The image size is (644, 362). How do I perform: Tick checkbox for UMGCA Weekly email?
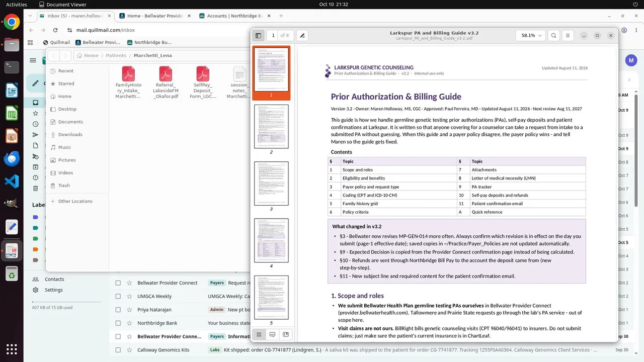coord(118,296)
